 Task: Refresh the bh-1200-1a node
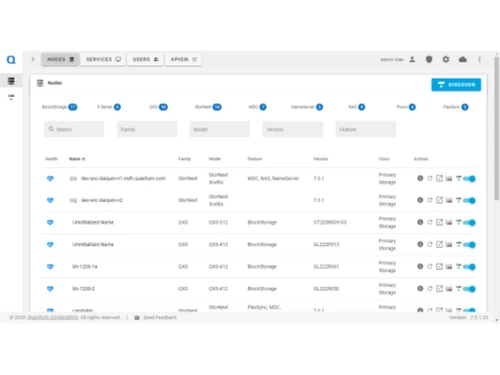430,266
